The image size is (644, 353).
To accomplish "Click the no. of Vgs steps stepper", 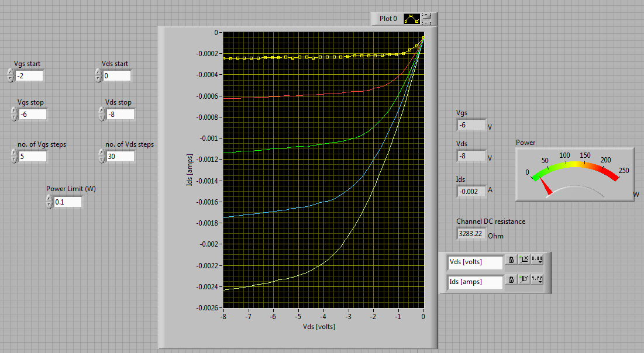I will pos(14,157).
